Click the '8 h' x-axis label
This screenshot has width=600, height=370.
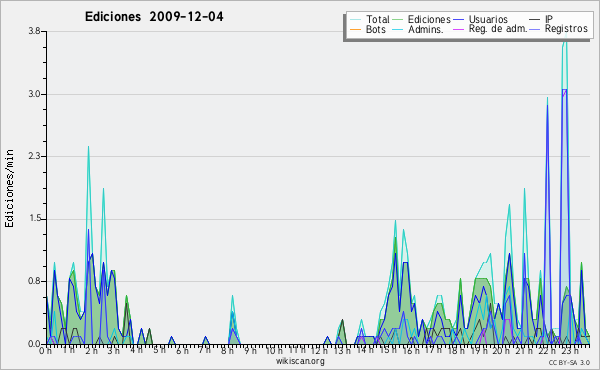227,350
